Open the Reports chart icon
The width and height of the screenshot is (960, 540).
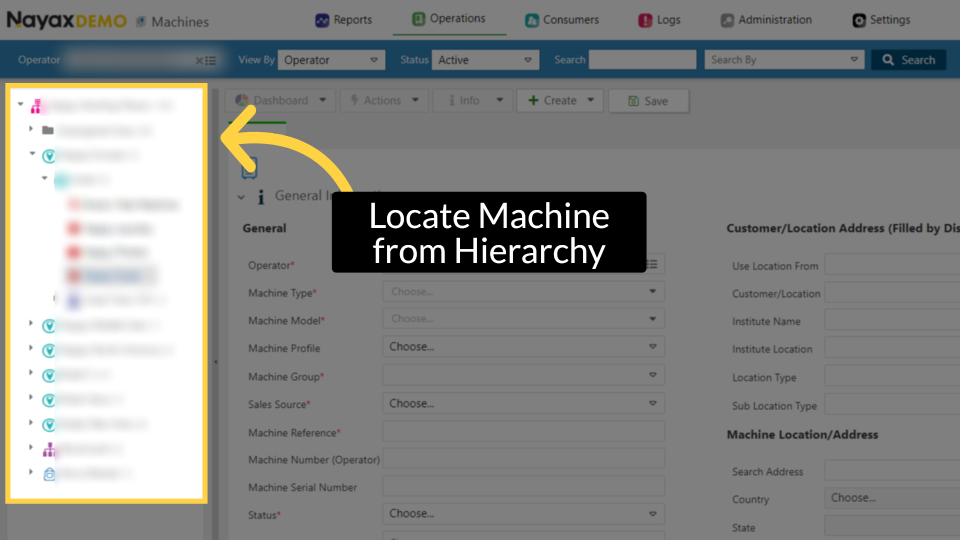pos(322,20)
